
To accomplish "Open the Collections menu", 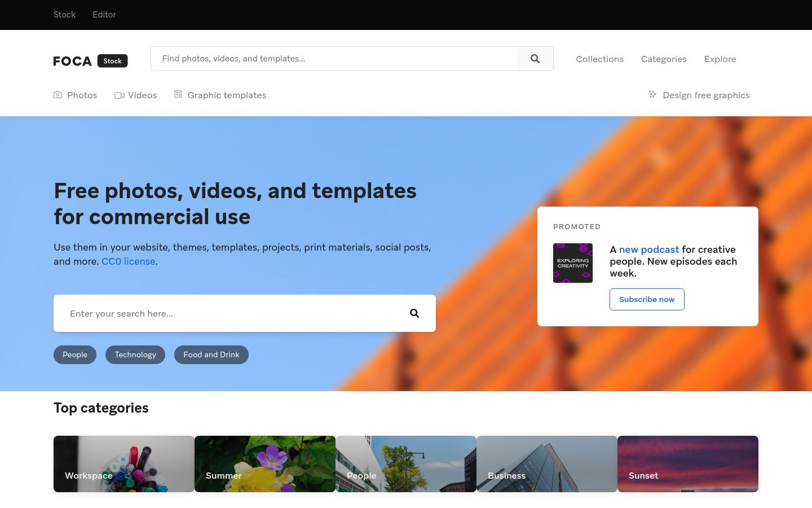I will pos(599,59).
